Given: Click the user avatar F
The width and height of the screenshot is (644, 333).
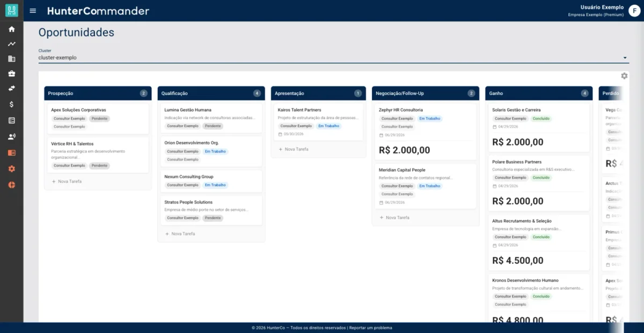Looking at the screenshot, I should 634,11.
